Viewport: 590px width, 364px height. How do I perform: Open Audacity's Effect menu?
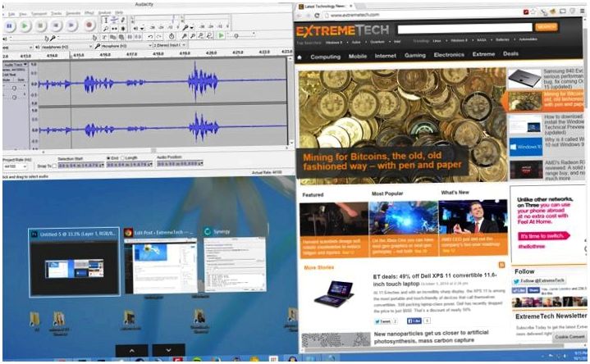(x=89, y=13)
